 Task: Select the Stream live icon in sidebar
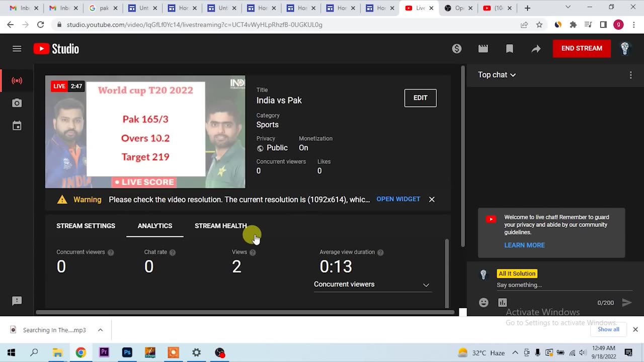(17, 80)
